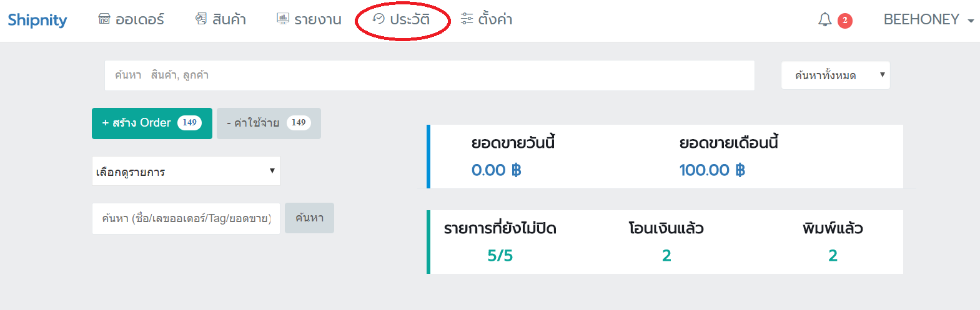Click the chart icon beside รายงาน
Image resolution: width=980 pixels, height=310 pixels.
[x=283, y=19]
